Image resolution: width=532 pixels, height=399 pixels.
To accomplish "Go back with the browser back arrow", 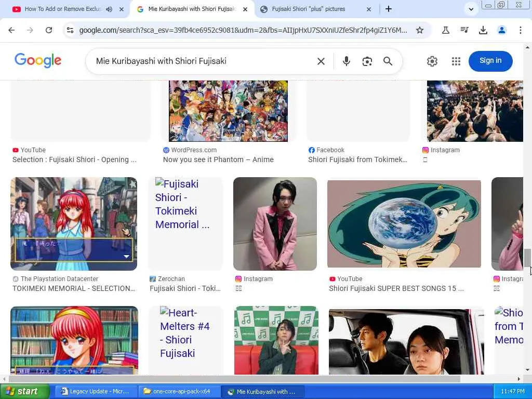I will (x=11, y=30).
